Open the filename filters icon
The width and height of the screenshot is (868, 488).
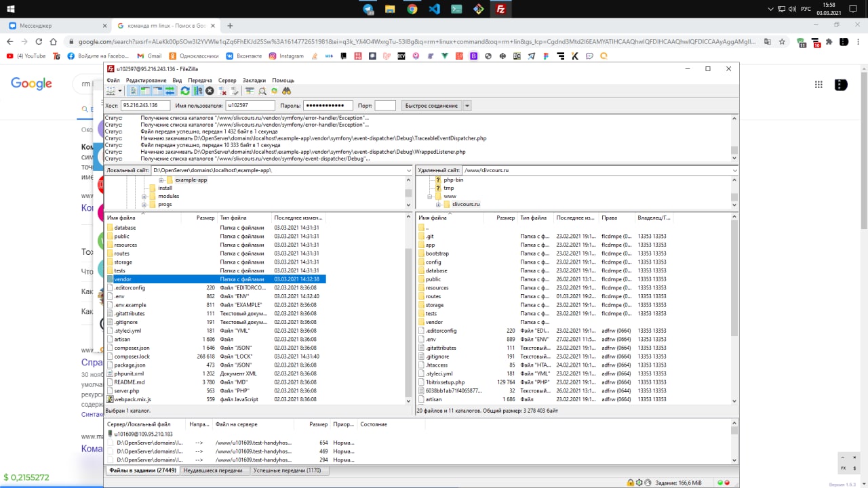tap(250, 91)
